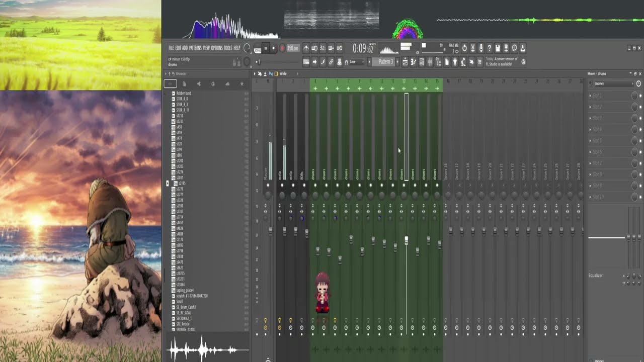The height and width of the screenshot is (362, 644).
Task: Click the mixer latency clock icon
Action: (x=638, y=83)
